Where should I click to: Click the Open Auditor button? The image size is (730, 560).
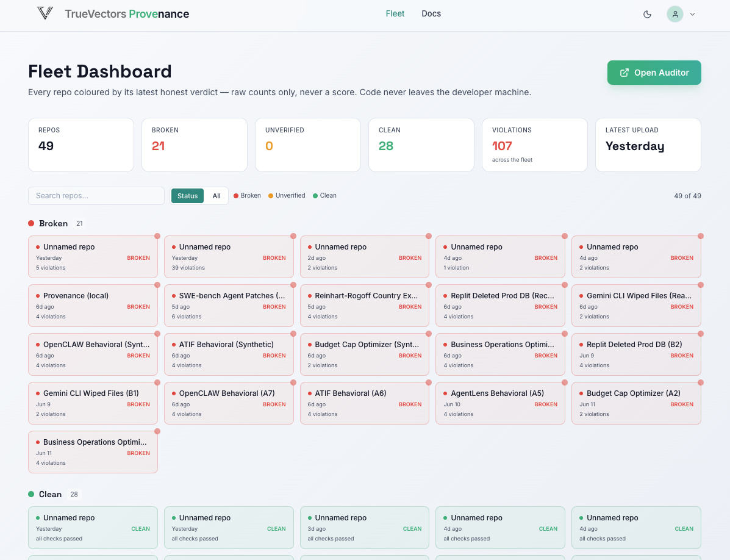coord(654,73)
